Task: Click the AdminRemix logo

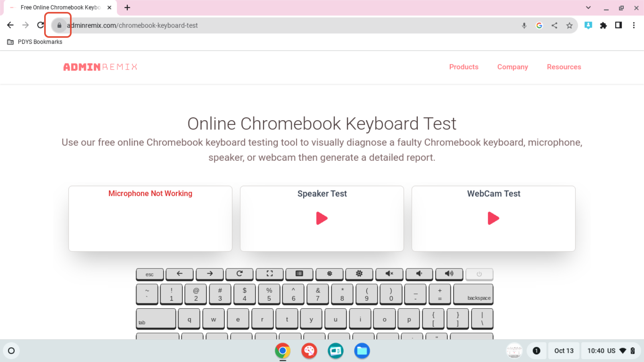Action: (100, 67)
